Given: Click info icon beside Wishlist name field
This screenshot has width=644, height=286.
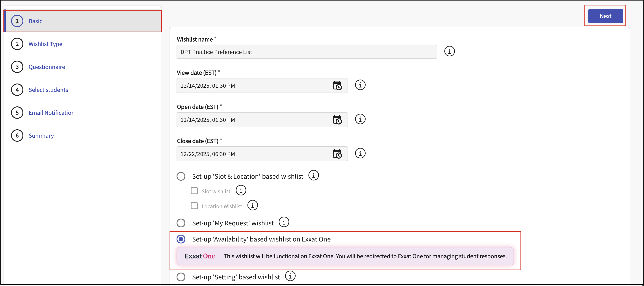Looking at the screenshot, I should tap(449, 52).
